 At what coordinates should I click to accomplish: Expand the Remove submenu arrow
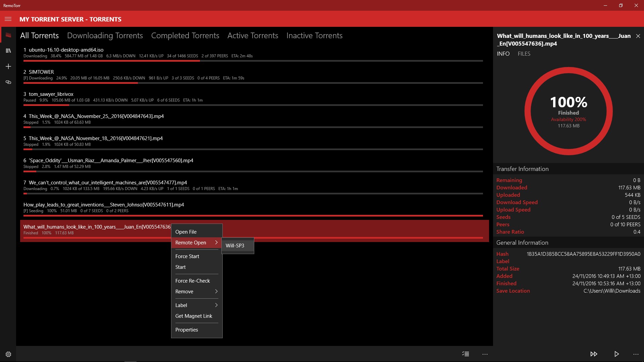point(217,291)
